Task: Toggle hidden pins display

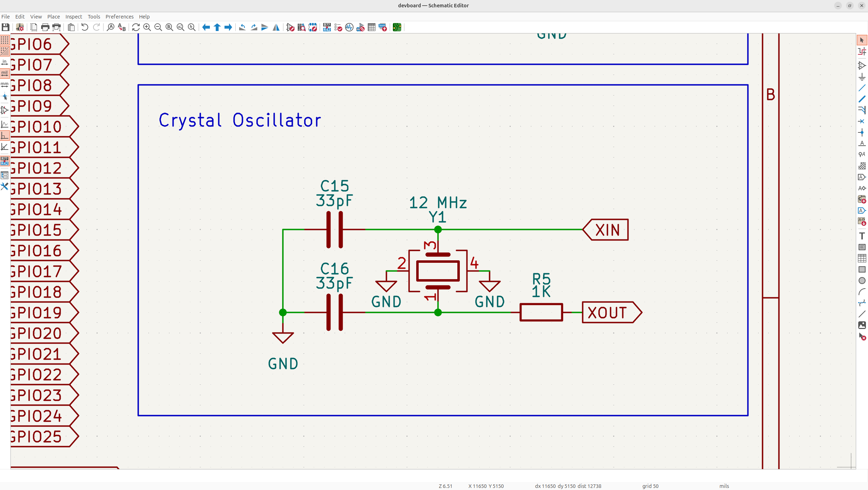Action: pyautogui.click(x=5, y=110)
